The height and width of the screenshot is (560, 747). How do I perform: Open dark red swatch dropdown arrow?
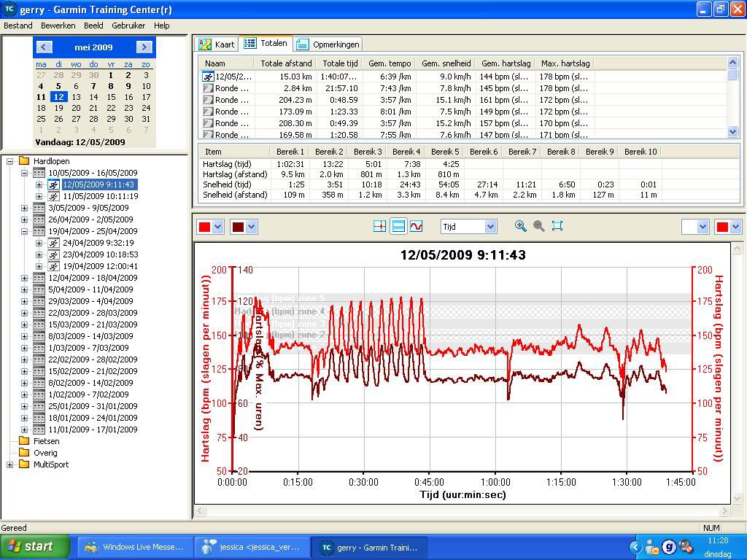pyautogui.click(x=252, y=227)
